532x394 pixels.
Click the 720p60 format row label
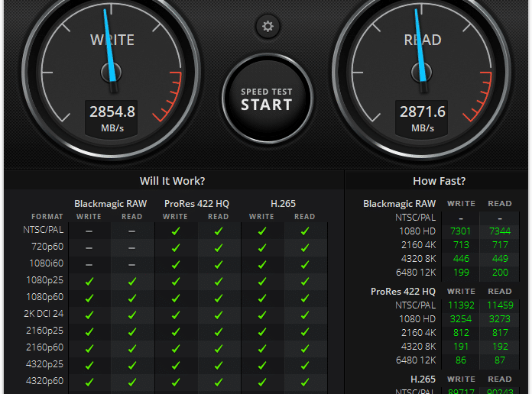pyautogui.click(x=47, y=247)
